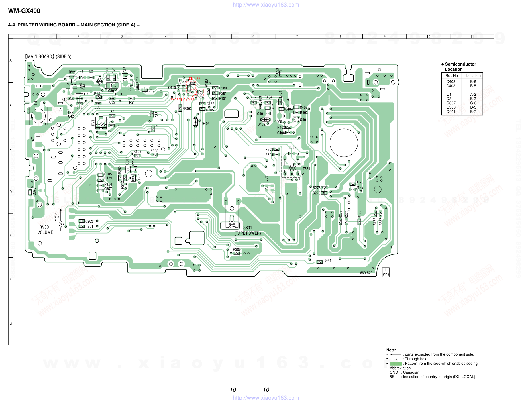
Task: Select the board number '1-680-520-'
Action: [x=365, y=273]
